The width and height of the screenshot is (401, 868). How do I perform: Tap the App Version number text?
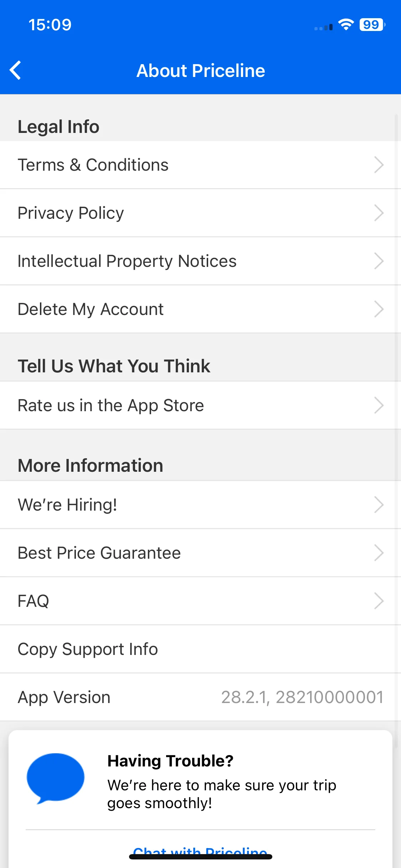click(x=302, y=697)
